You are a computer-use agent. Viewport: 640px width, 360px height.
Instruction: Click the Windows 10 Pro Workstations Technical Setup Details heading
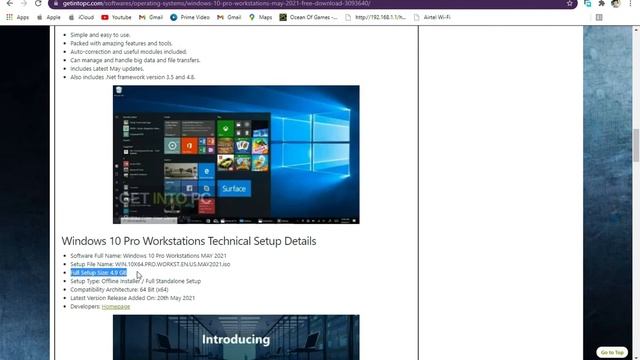pos(189,241)
